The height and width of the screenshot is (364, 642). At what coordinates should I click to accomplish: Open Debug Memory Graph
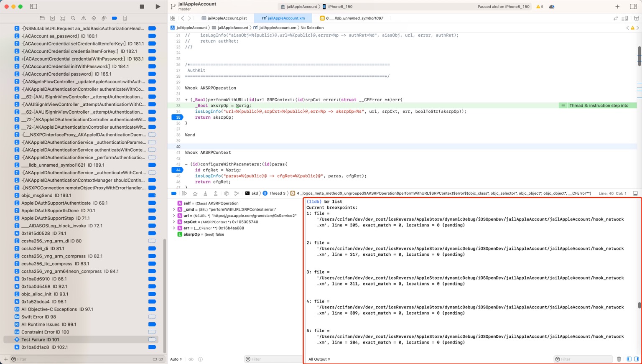point(237,193)
